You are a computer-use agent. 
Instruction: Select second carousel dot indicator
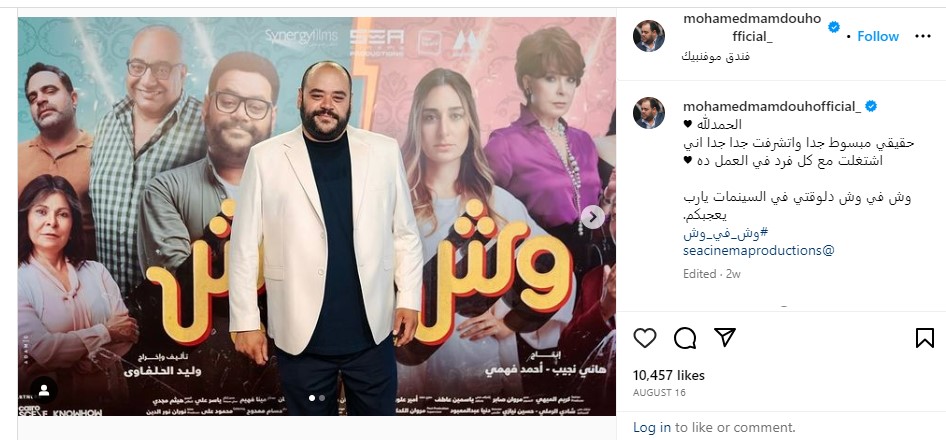[322, 398]
